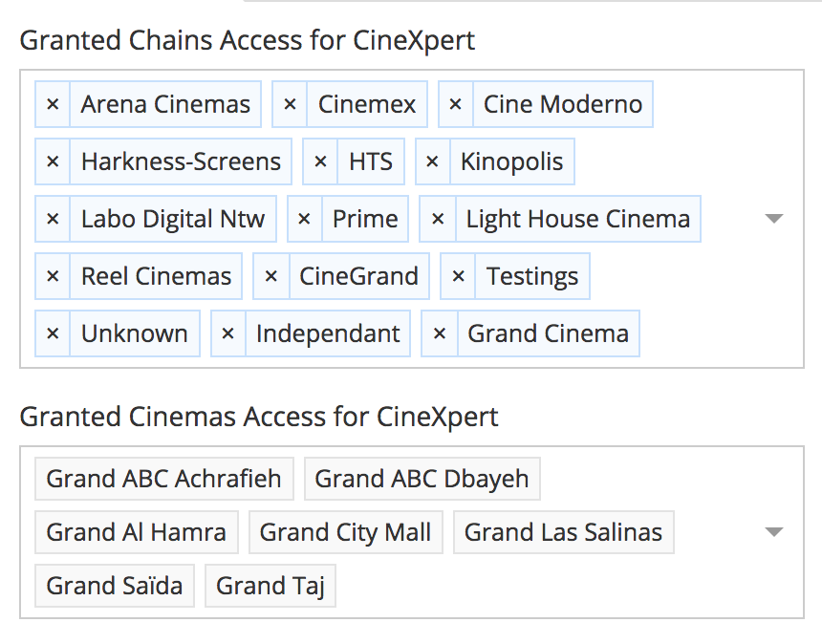Click the x on HTS tag

click(x=320, y=161)
